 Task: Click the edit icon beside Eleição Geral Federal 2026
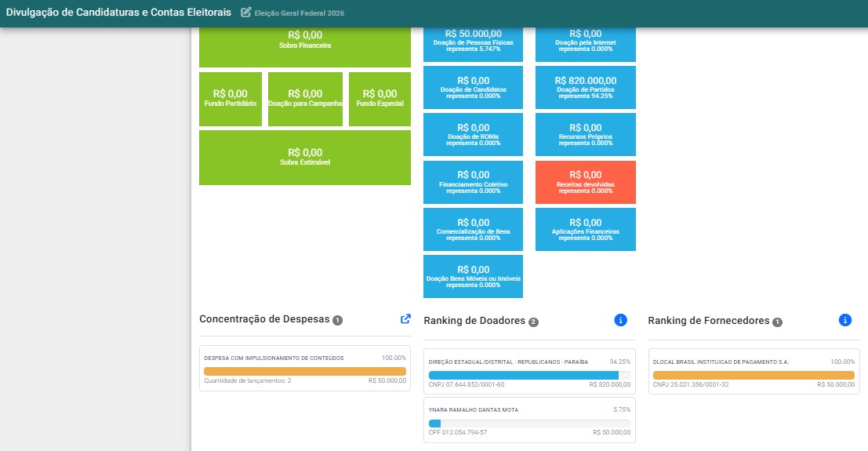pyautogui.click(x=245, y=13)
